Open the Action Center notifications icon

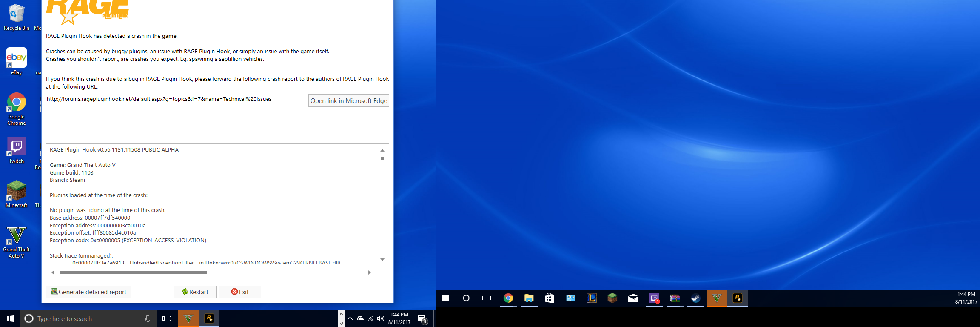click(x=422, y=318)
